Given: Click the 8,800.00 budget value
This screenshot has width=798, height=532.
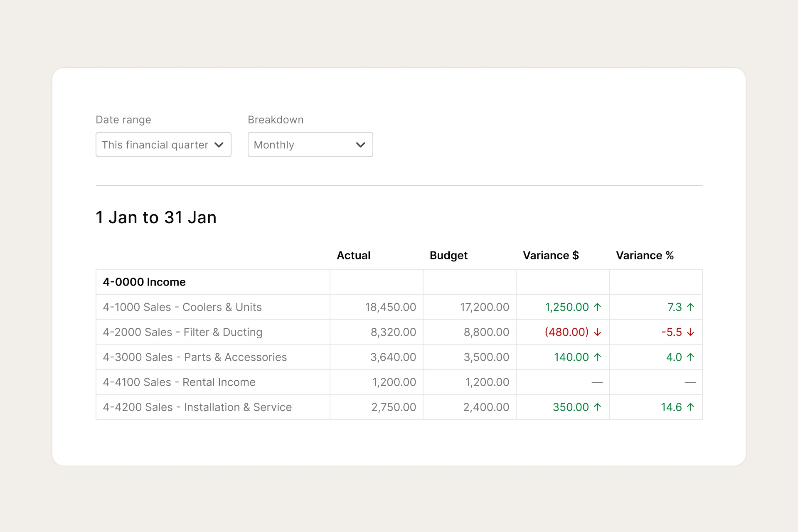Looking at the screenshot, I should point(486,332).
